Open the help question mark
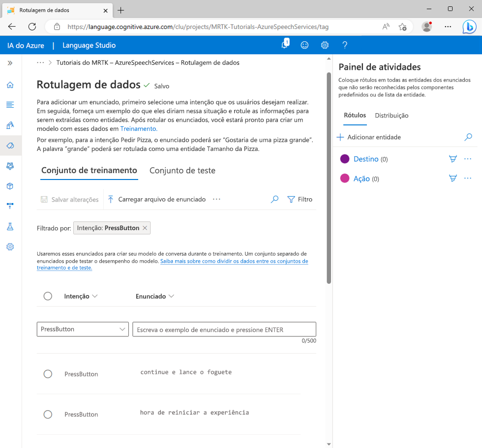 tap(345, 45)
